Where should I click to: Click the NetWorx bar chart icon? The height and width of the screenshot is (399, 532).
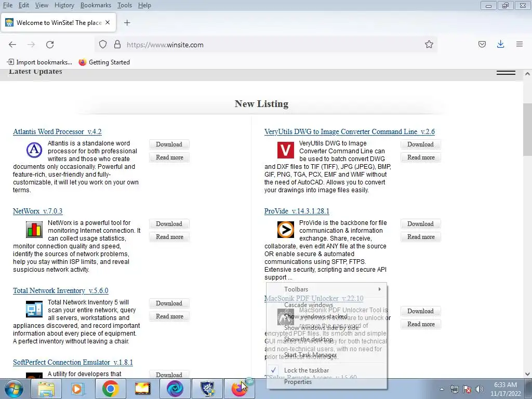click(x=34, y=229)
